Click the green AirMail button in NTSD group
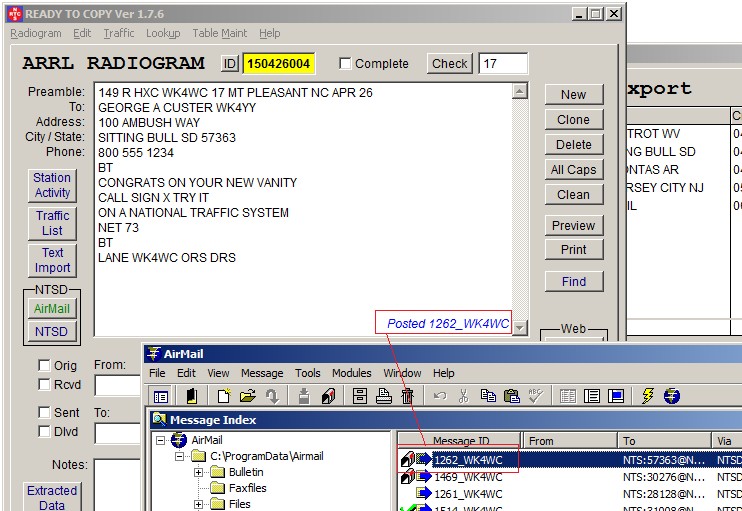 pos(52,309)
